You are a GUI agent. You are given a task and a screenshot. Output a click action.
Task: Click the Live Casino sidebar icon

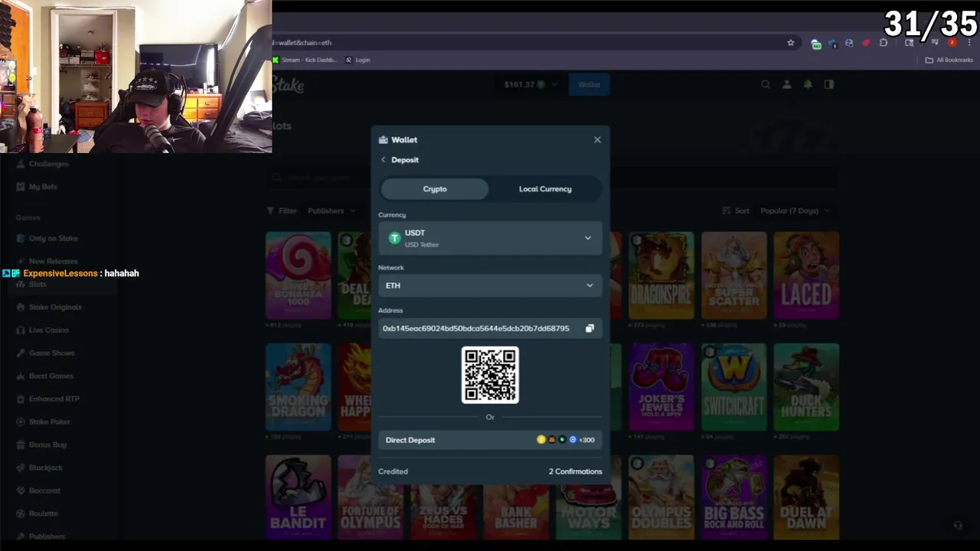click(22, 331)
